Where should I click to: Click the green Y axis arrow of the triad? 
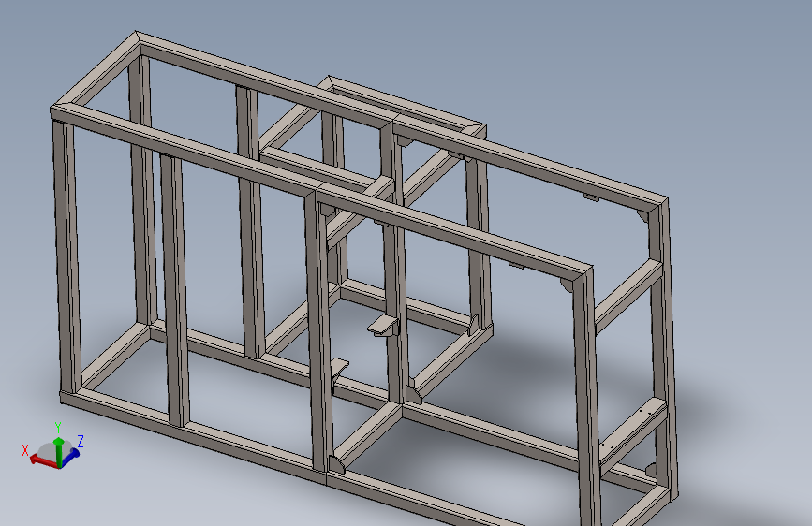pyautogui.click(x=59, y=452)
